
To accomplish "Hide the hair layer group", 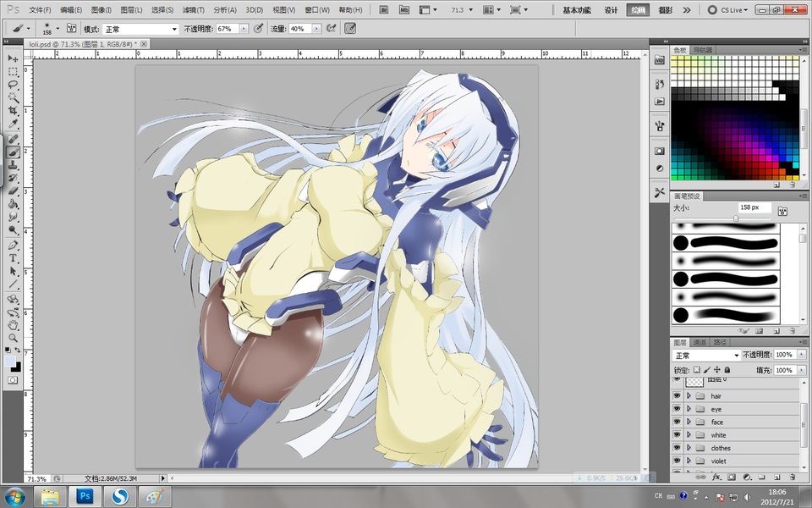I will pos(677,395).
